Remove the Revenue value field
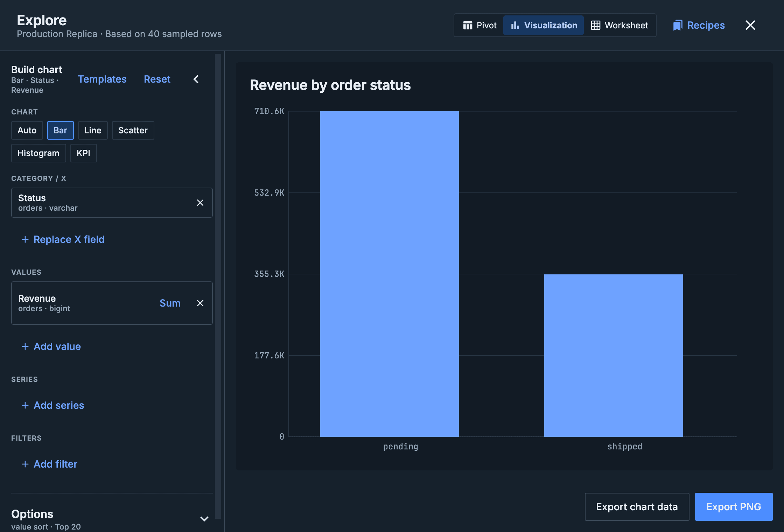The height and width of the screenshot is (532, 784). click(x=200, y=303)
